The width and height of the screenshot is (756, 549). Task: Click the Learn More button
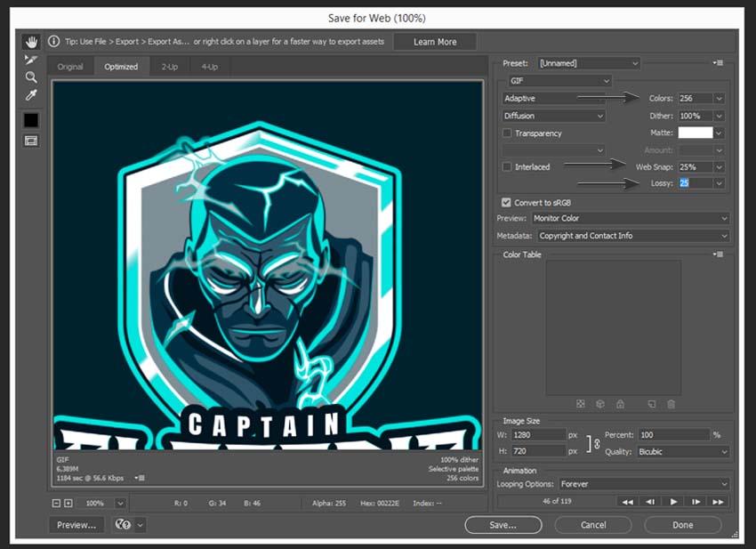coord(435,42)
